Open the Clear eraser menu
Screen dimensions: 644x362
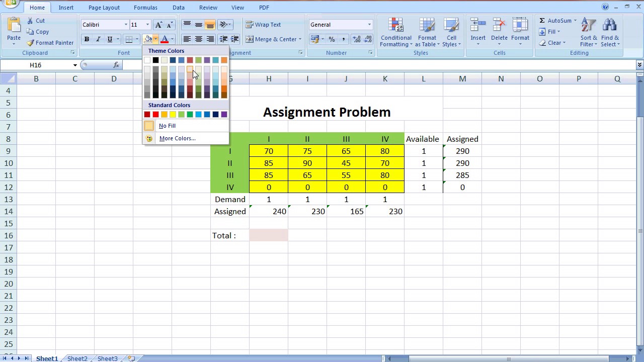coord(552,43)
